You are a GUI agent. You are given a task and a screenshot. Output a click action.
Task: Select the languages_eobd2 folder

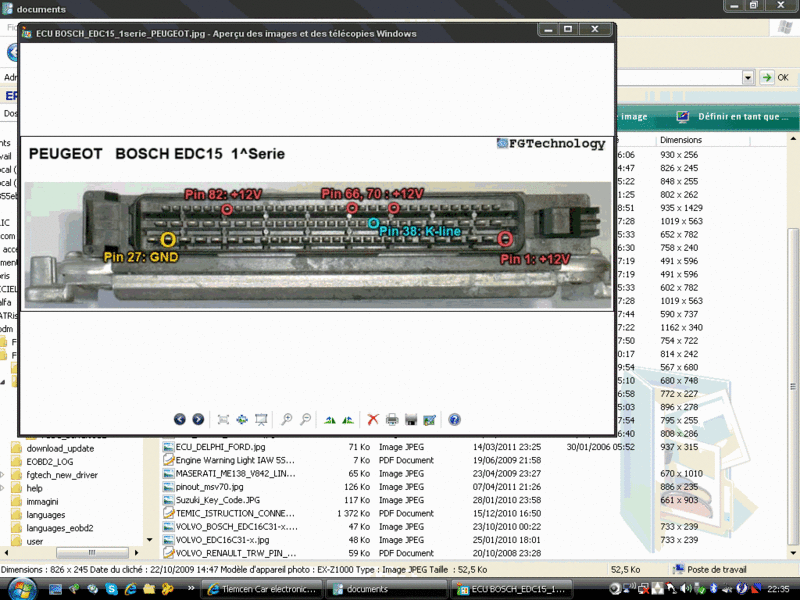point(60,528)
